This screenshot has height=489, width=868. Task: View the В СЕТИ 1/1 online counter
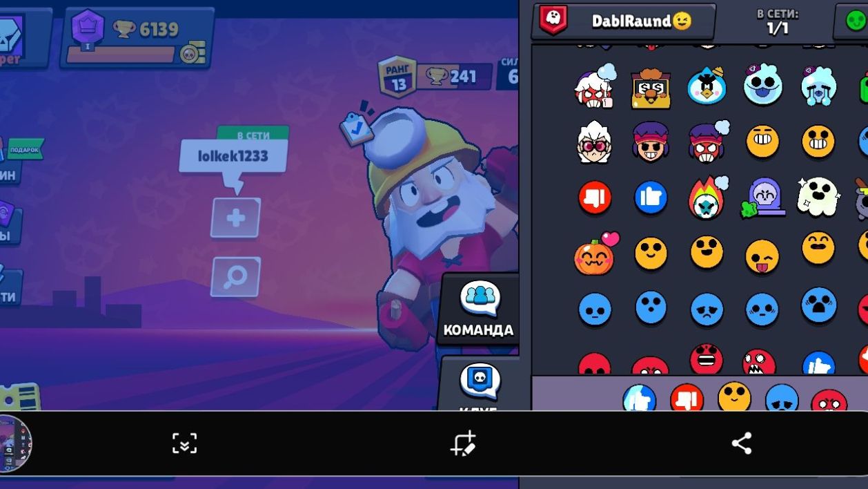[x=777, y=21]
